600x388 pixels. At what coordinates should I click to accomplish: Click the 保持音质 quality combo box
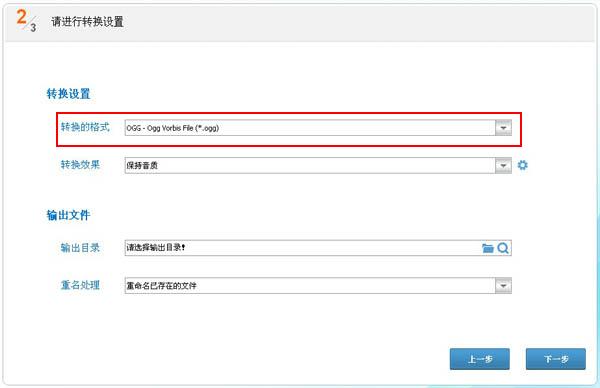318,165
